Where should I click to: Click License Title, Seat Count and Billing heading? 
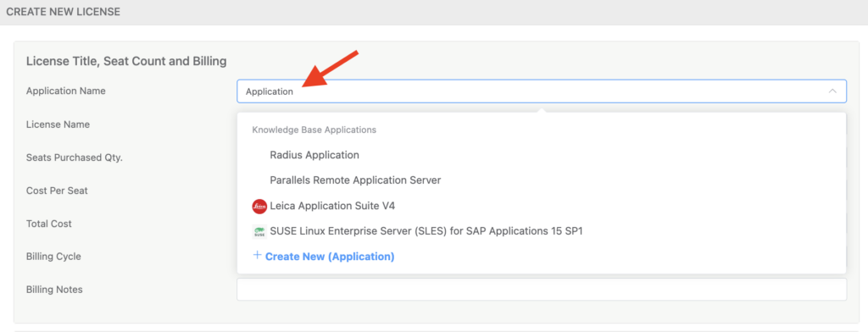[126, 62]
